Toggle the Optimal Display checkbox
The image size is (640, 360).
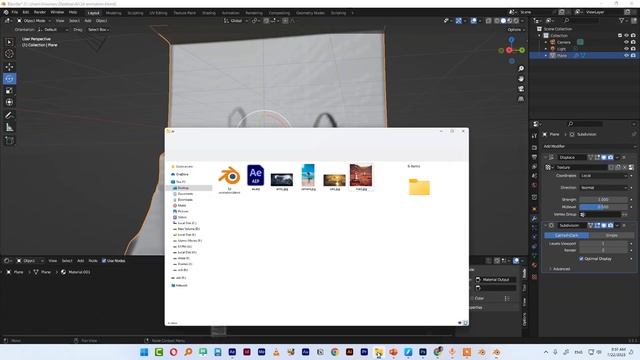(x=581, y=259)
